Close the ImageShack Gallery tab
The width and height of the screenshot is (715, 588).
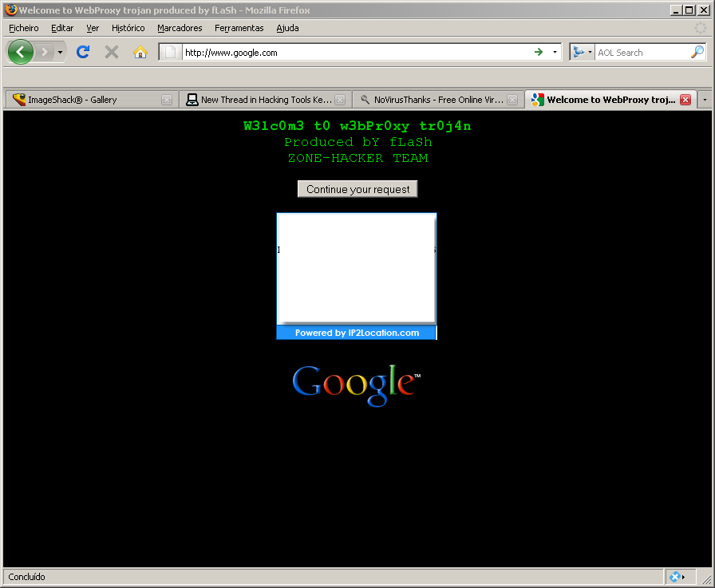point(167,100)
